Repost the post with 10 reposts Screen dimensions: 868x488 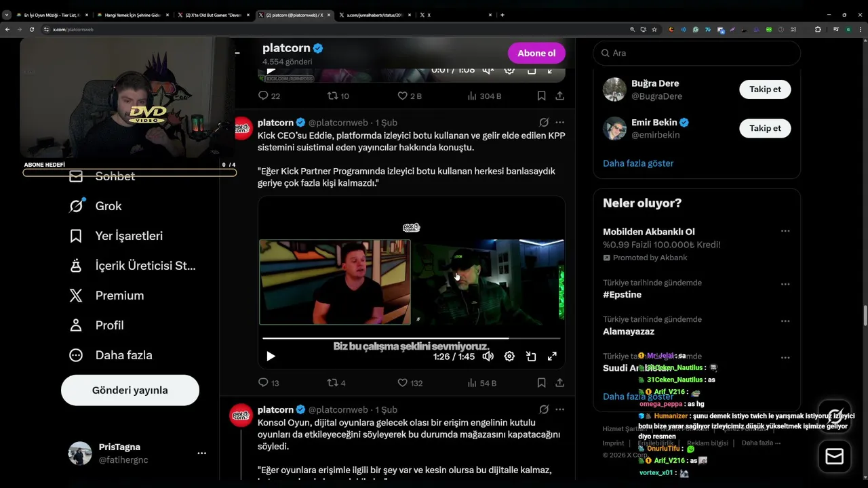[338, 96]
